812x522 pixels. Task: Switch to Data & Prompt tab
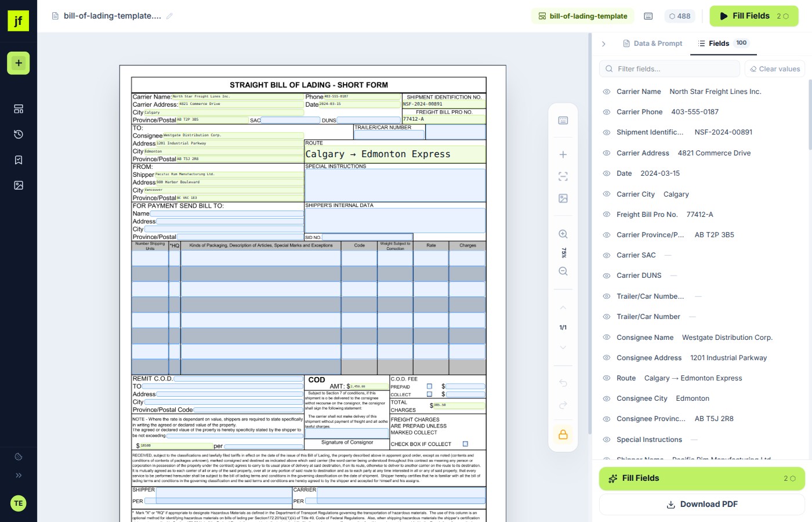pos(652,43)
